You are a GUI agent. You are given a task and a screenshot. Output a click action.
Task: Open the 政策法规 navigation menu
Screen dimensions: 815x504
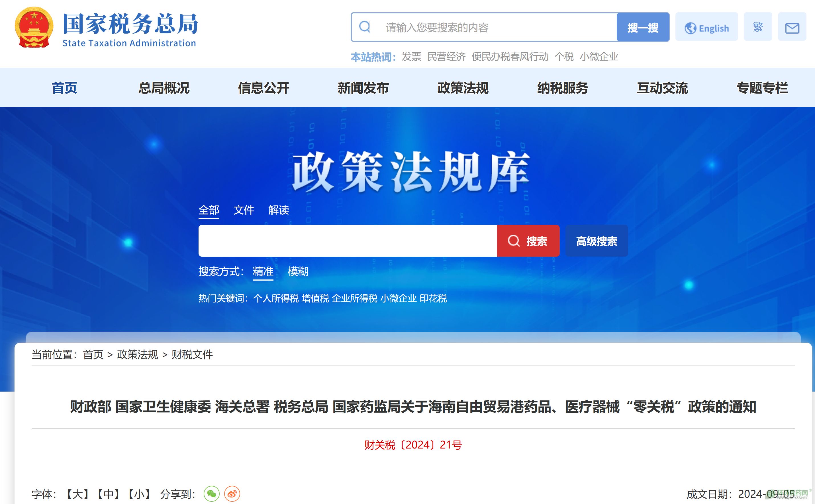point(463,88)
